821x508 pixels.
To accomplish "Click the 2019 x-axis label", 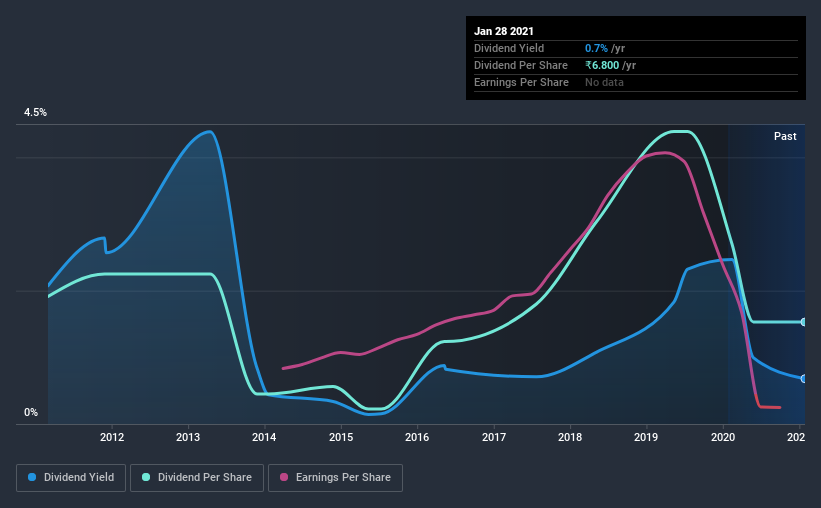I will [646, 437].
